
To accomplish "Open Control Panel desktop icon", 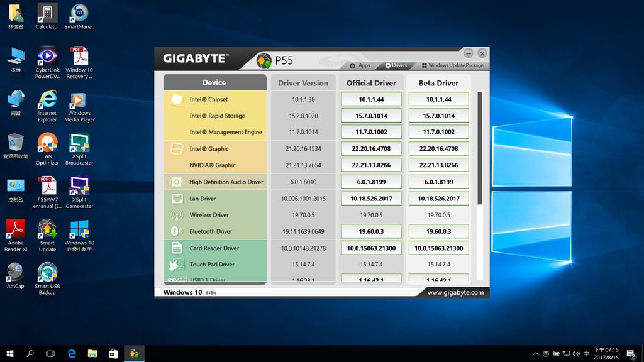I will tap(16, 190).
